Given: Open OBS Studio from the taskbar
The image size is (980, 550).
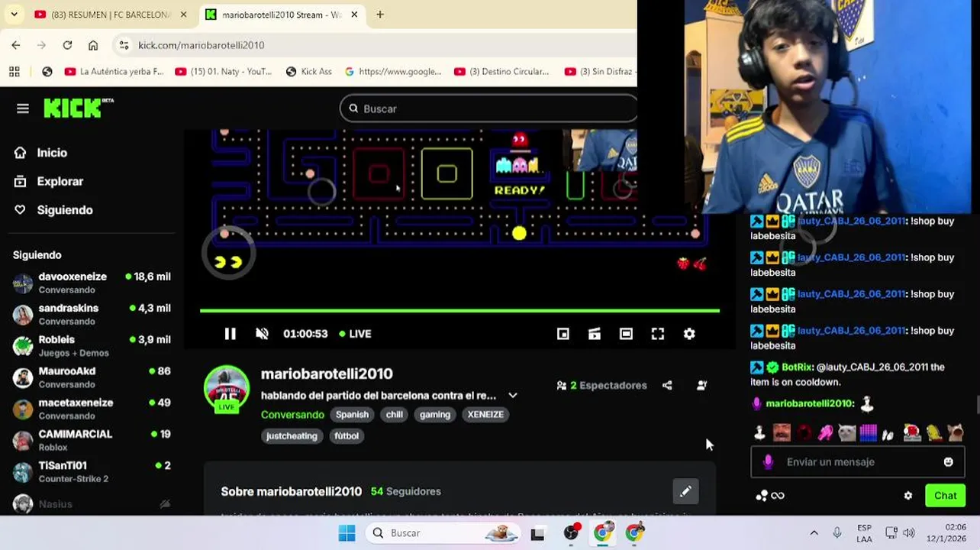Looking at the screenshot, I should (x=571, y=533).
